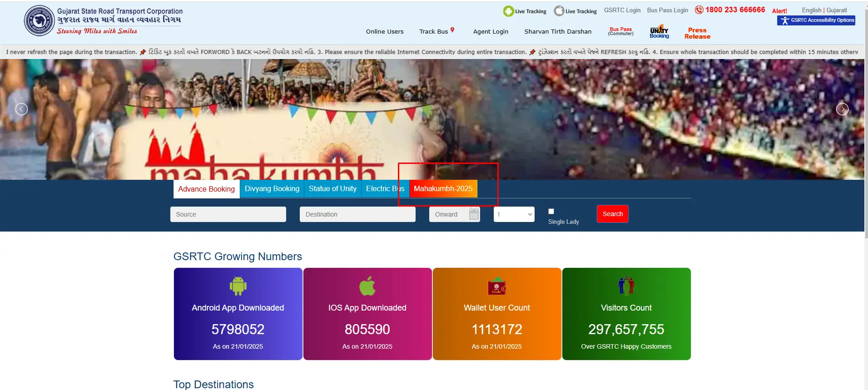Go to previous banner slide arrow
Viewport: 868px width, 390px height.
point(21,109)
